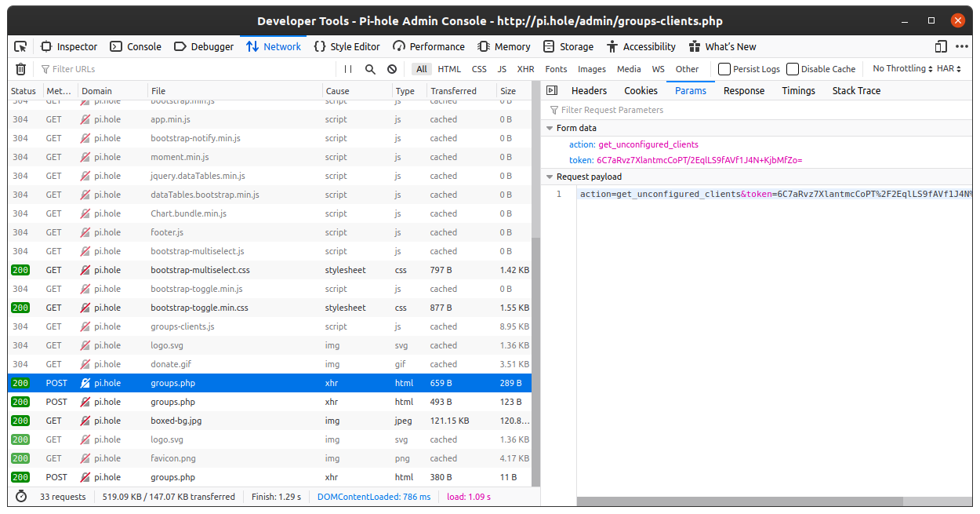Open the DevTools more options menu
The height and width of the screenshot is (514, 980).
(961, 46)
